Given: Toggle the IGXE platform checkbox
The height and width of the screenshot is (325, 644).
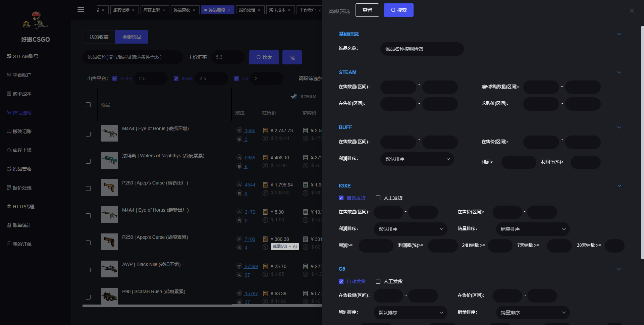Looking at the screenshot, I should pos(176,78).
